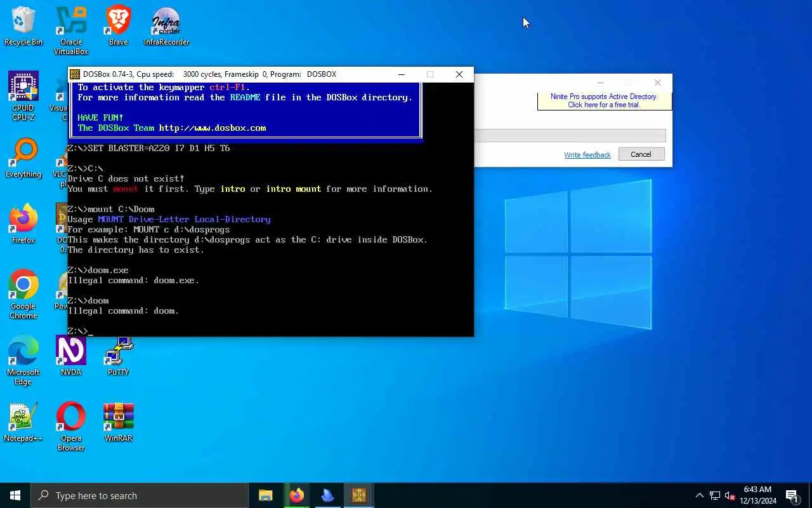The image size is (812, 508).
Task: Launch the Everything search desktop icon
Action: pos(23,159)
